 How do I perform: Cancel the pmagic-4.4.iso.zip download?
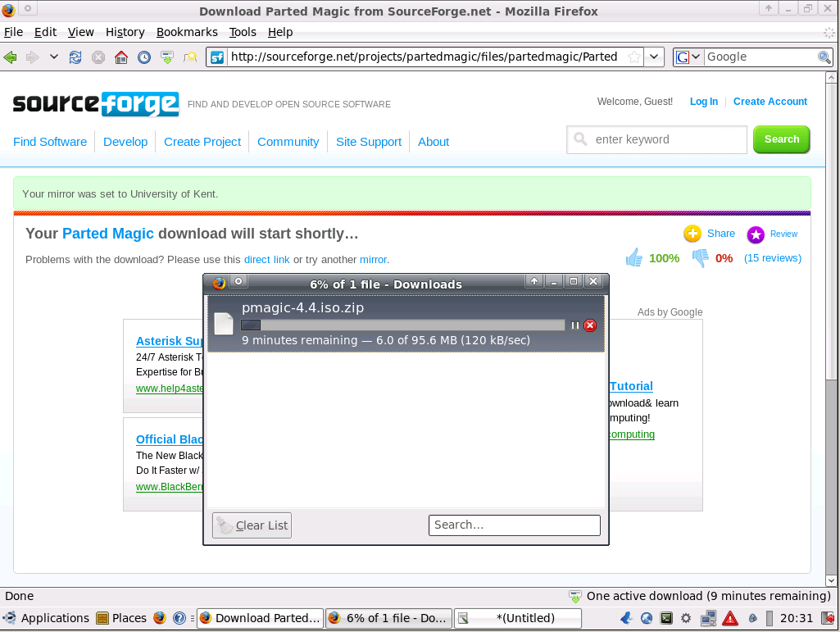pos(590,325)
